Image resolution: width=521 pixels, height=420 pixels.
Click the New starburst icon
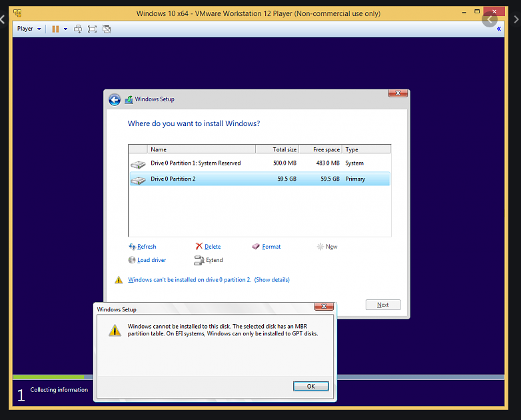[320, 247]
